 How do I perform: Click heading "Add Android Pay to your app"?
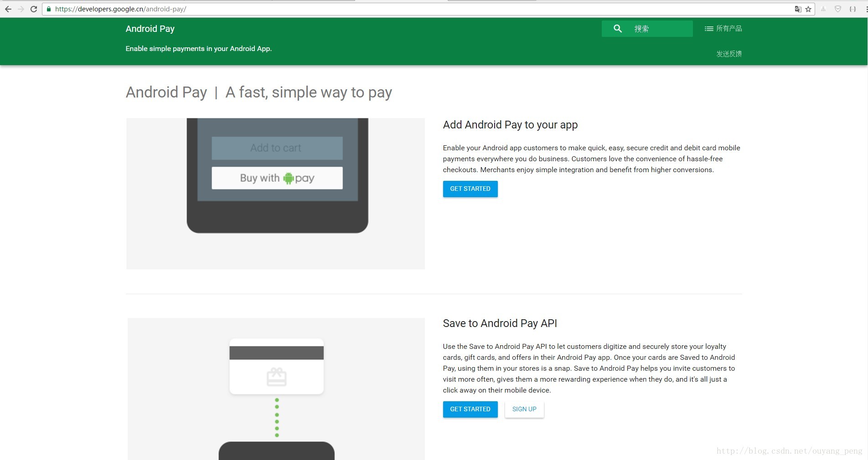pos(510,125)
